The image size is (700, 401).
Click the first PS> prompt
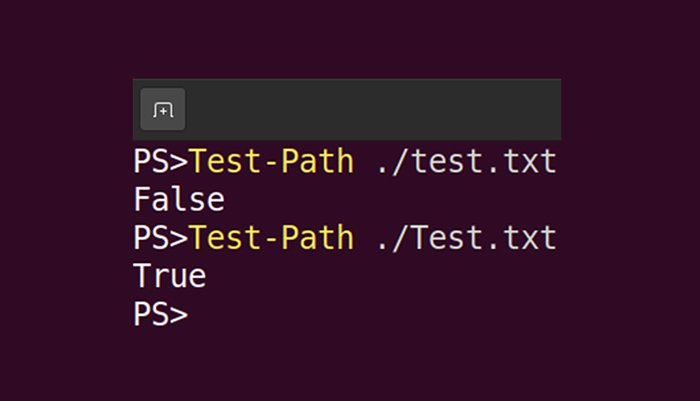tap(160, 162)
